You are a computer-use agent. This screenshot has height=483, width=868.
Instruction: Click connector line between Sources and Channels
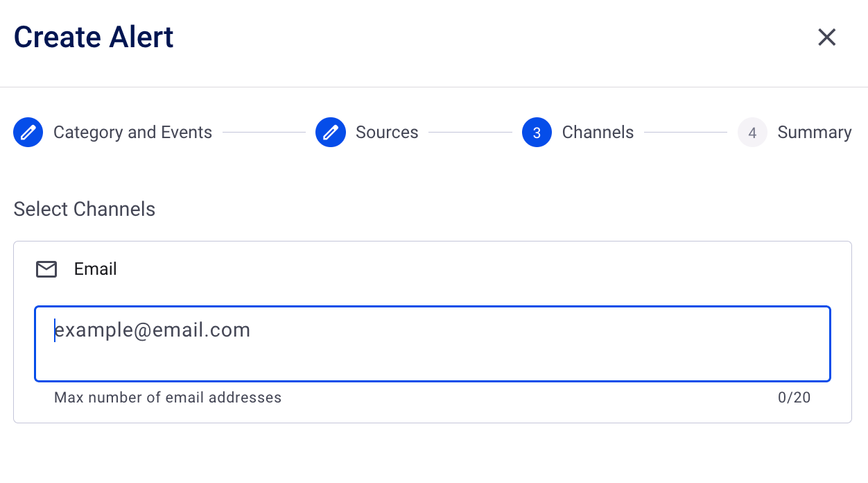point(470,133)
